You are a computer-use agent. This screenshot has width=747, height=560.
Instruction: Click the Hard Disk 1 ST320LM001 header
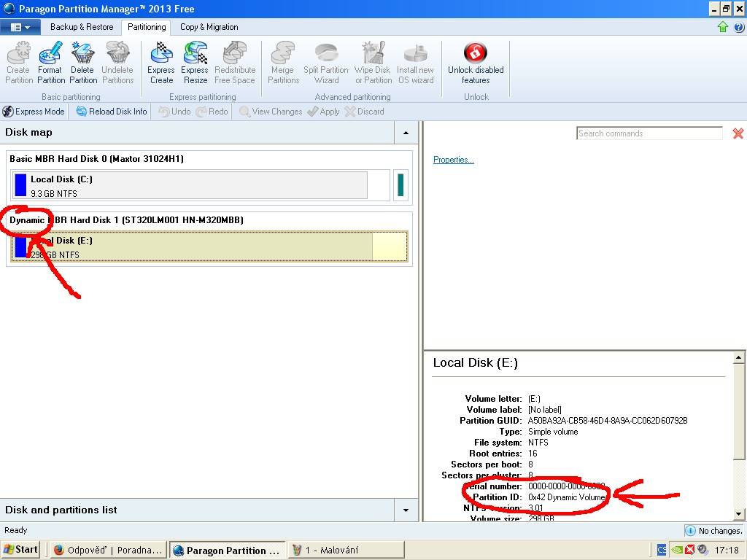coord(126,220)
